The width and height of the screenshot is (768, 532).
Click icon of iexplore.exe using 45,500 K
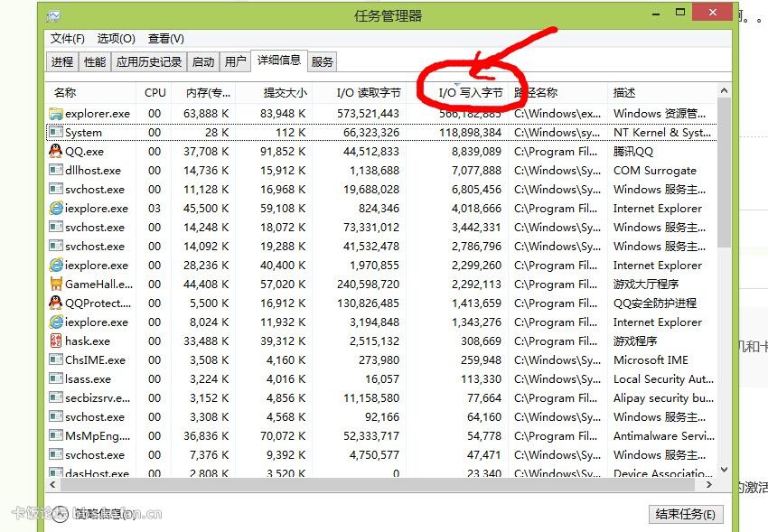point(56,209)
